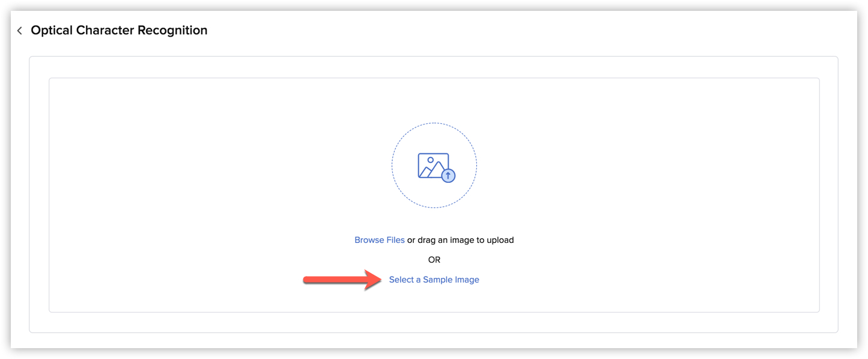Click the dashed circle upload target
The width and height of the screenshot is (868, 359).
pyautogui.click(x=434, y=165)
